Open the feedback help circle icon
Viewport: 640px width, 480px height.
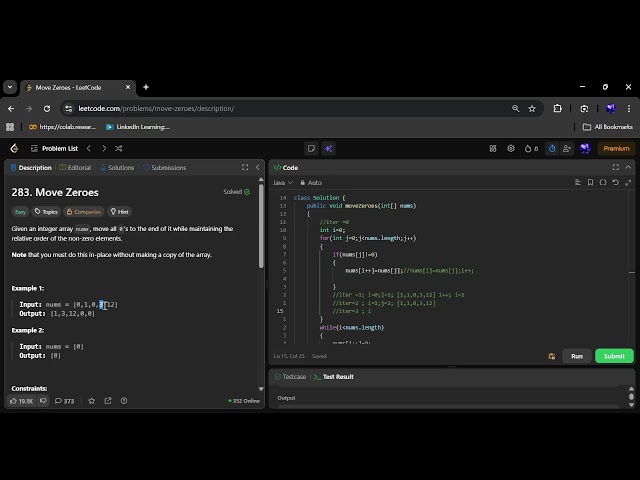[x=124, y=401]
